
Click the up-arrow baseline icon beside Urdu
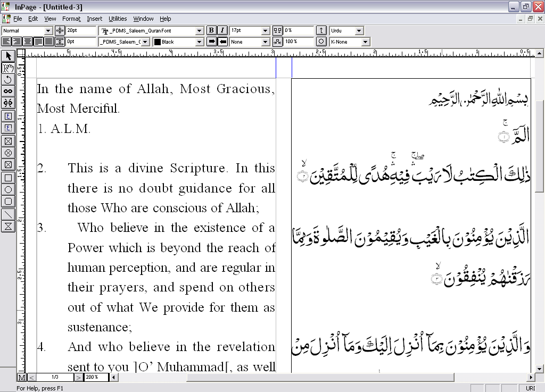point(321,30)
